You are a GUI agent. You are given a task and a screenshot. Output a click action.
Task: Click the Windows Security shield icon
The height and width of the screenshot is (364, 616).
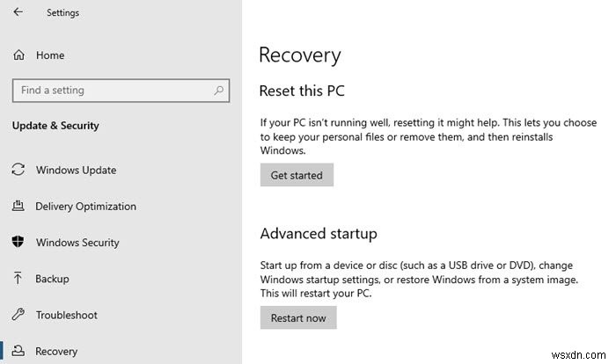coord(18,242)
